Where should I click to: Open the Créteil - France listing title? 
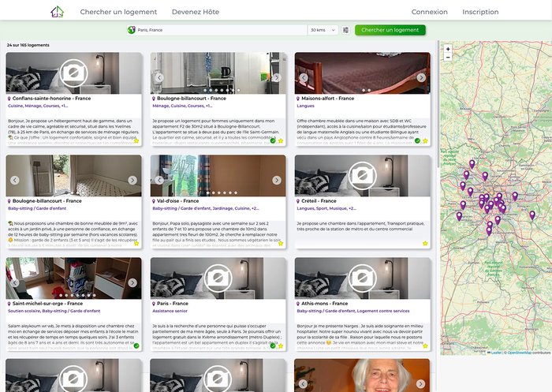(x=319, y=201)
